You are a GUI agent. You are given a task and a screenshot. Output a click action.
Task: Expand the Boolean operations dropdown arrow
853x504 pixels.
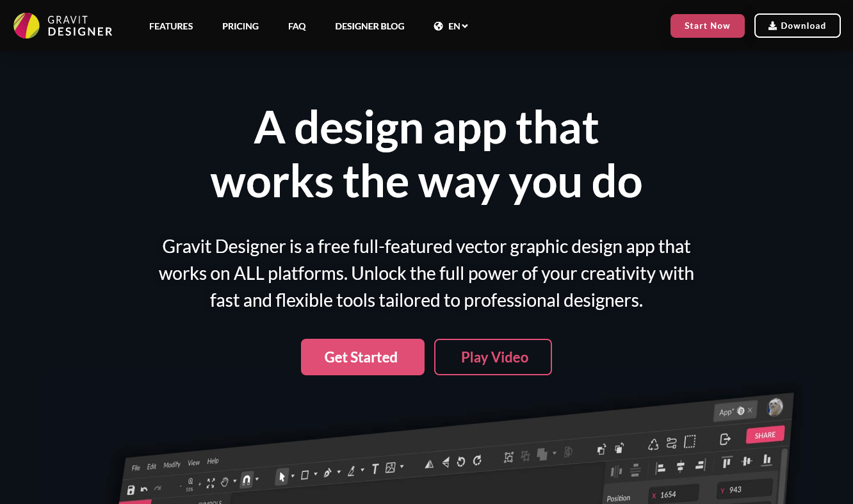coord(555,453)
